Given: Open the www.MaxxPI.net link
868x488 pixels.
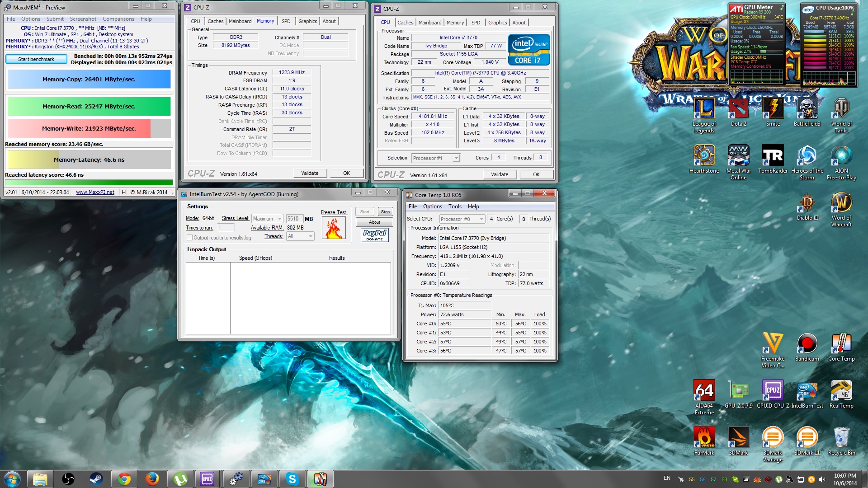Looking at the screenshot, I should [x=95, y=192].
